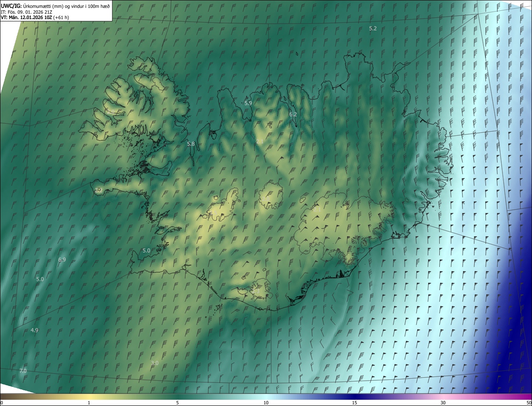Click the 10 tick label on the color scale
Screen dimensions: 532x406
point(266,403)
